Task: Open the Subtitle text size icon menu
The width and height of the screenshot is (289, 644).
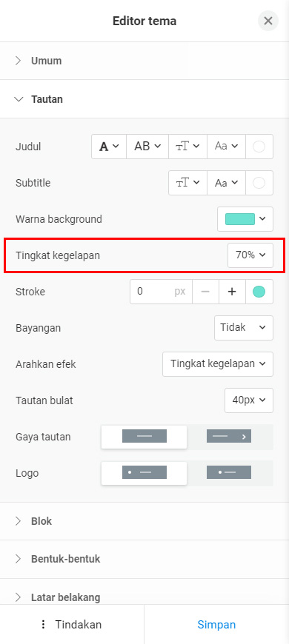Action: coord(188,183)
